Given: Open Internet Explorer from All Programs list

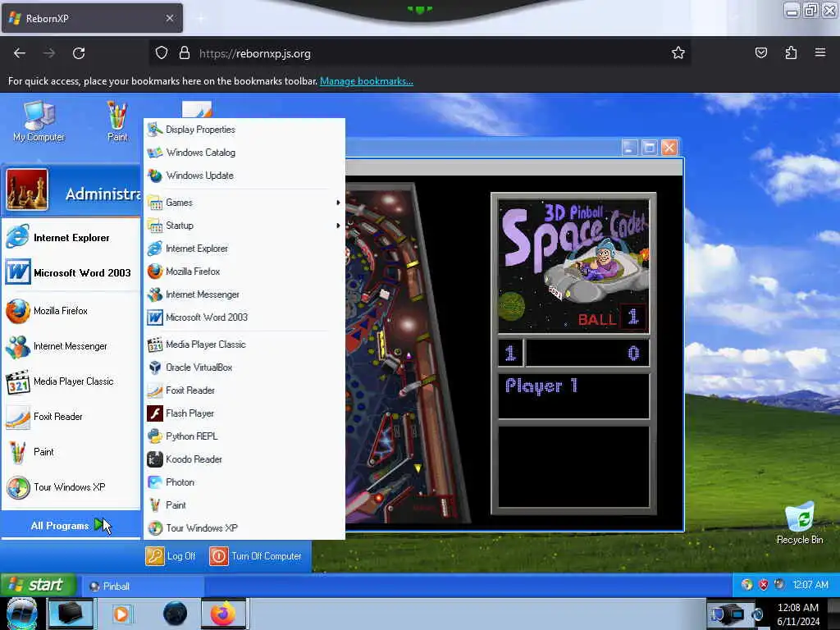Looking at the screenshot, I should click(x=244, y=249).
